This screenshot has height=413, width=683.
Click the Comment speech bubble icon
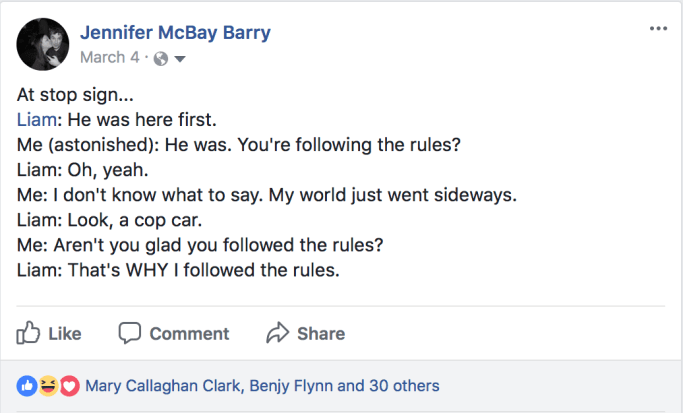click(130, 333)
